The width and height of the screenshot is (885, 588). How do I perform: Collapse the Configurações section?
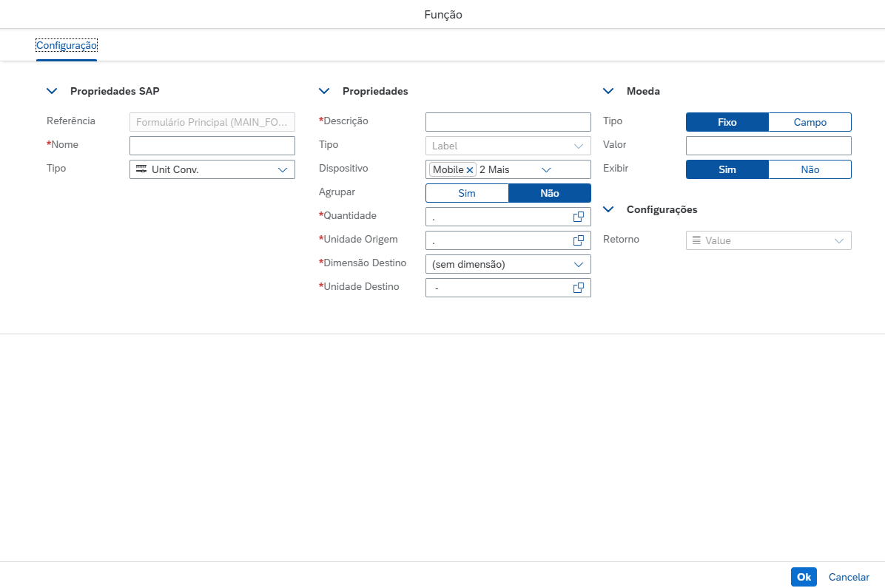coord(608,209)
